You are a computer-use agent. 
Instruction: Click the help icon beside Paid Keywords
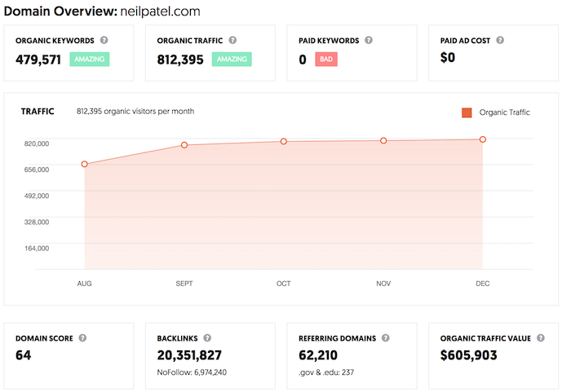point(369,40)
